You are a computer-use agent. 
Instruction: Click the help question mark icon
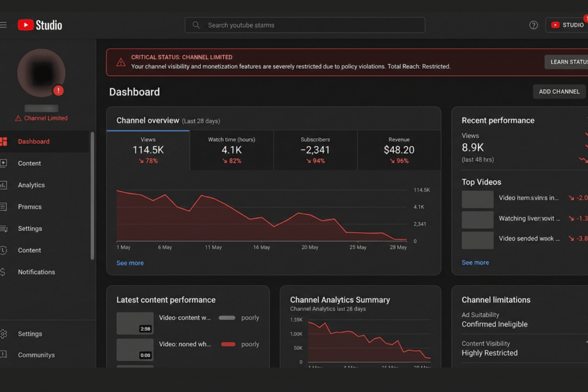click(534, 25)
